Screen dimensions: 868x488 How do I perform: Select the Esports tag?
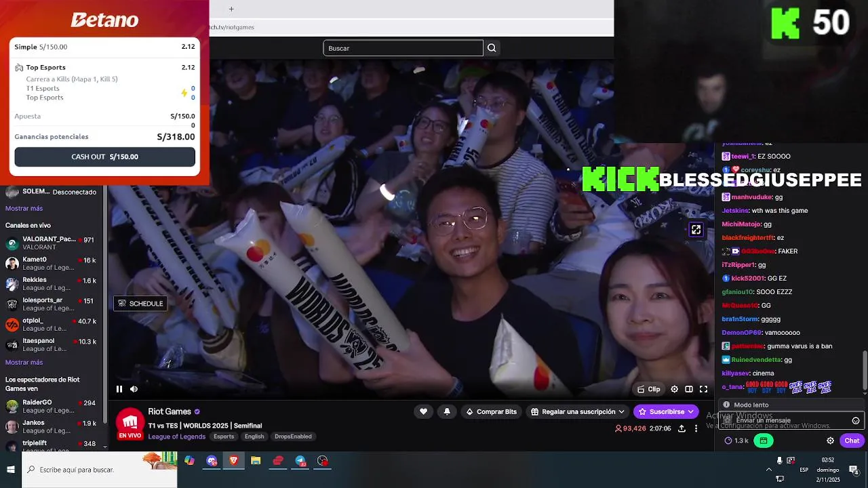224,436
